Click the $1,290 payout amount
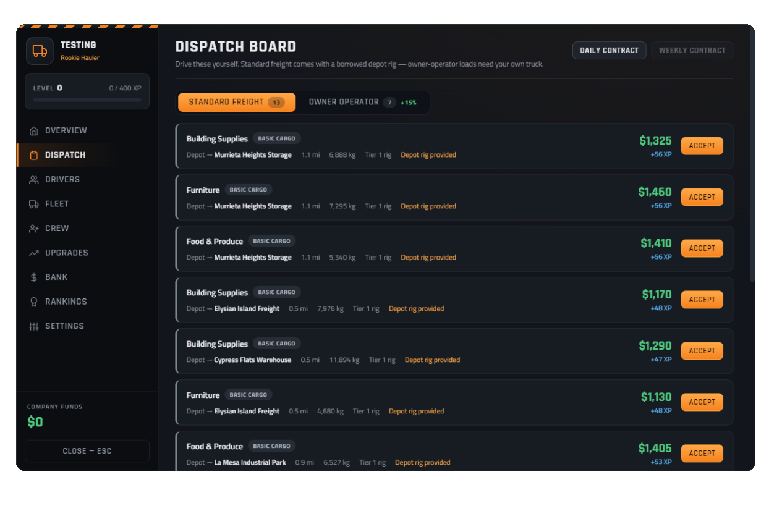Screen dimensions: 782x532 (x=655, y=346)
